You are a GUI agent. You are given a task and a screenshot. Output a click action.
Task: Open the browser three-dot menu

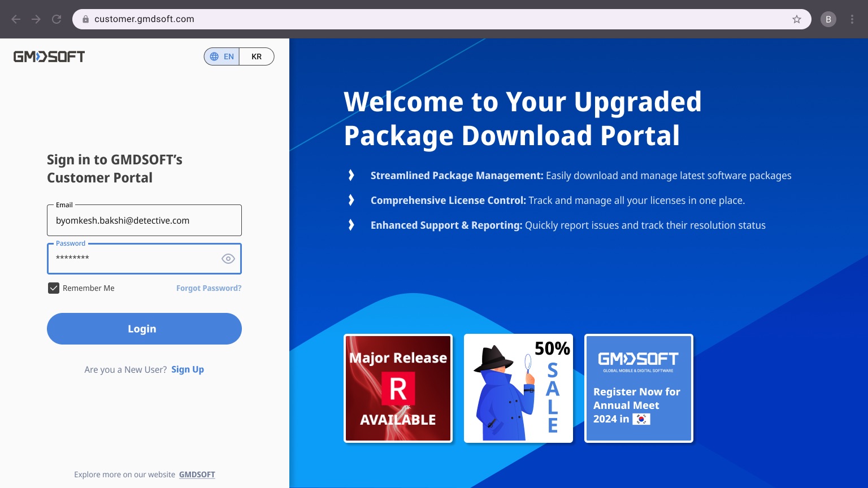point(852,19)
